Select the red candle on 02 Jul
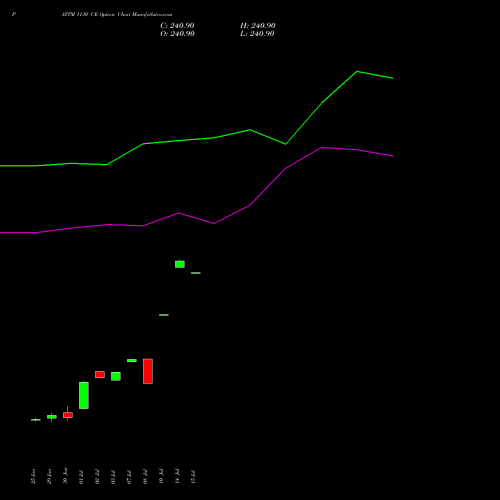Viewport: 500px width, 500px height. 100,374
